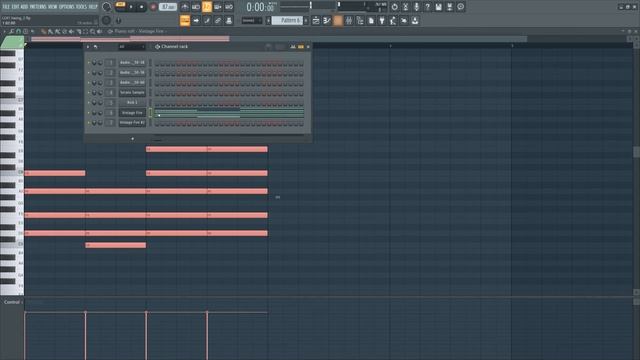Click the arrow icon beside keyboard toggle
Screen dimensions: 640x360
point(196,20)
